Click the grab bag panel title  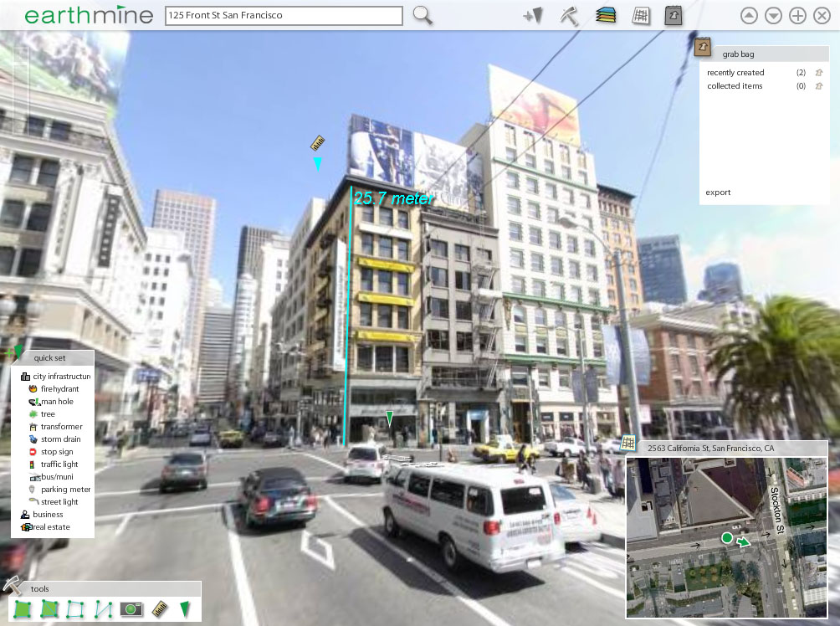click(x=738, y=54)
